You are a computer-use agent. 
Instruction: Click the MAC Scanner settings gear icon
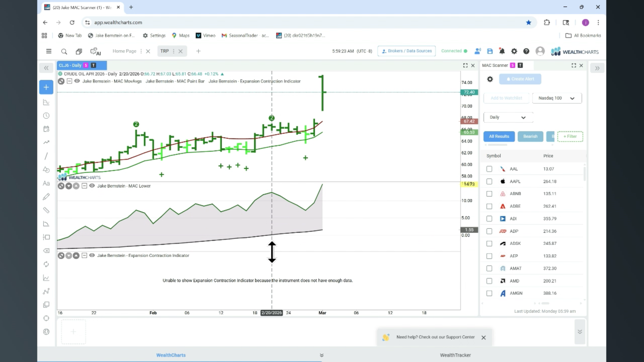coord(490,79)
